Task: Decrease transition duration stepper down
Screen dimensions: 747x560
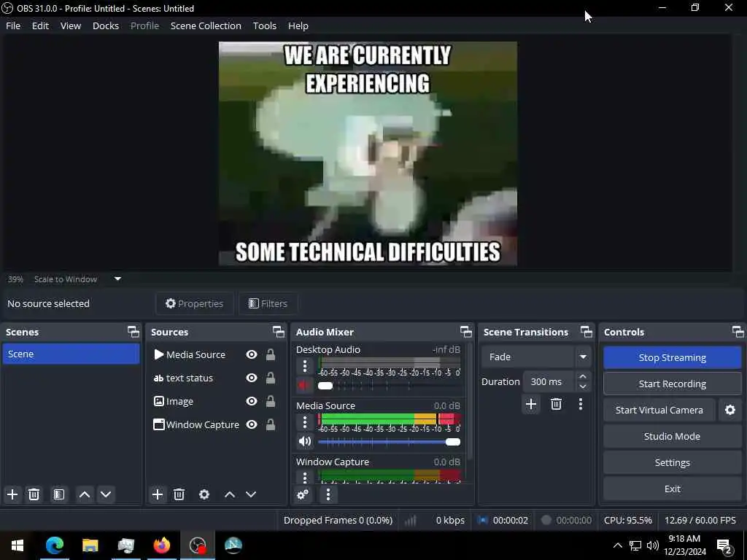Action: (583, 386)
